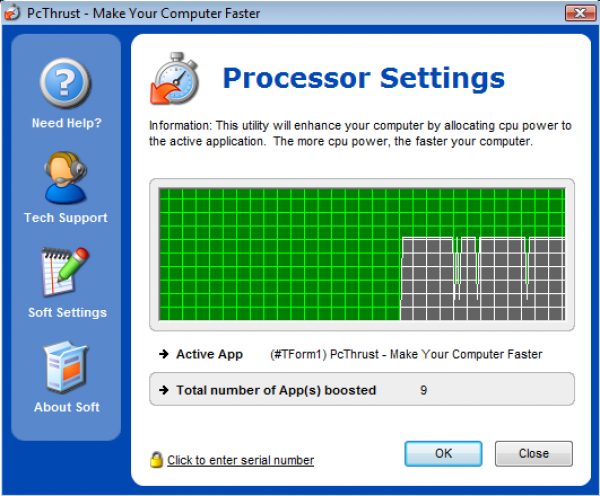Image resolution: width=600 pixels, height=496 pixels.
Task: Select the About Soft label
Action: [66, 407]
